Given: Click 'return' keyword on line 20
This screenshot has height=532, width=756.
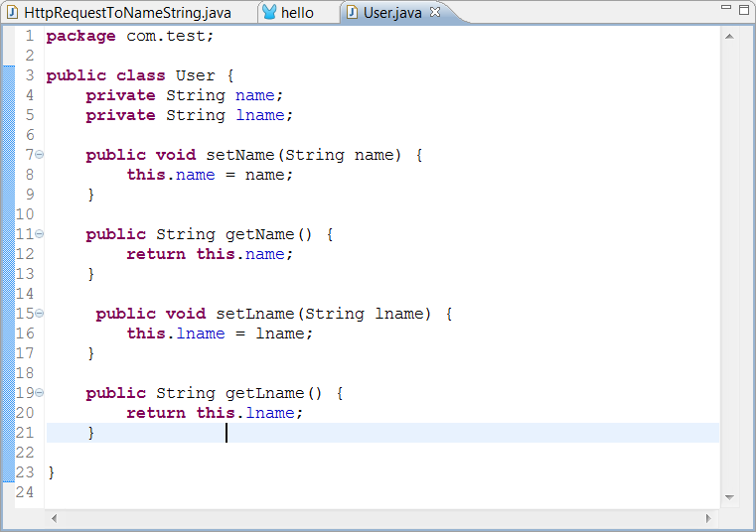Looking at the screenshot, I should pos(156,413).
